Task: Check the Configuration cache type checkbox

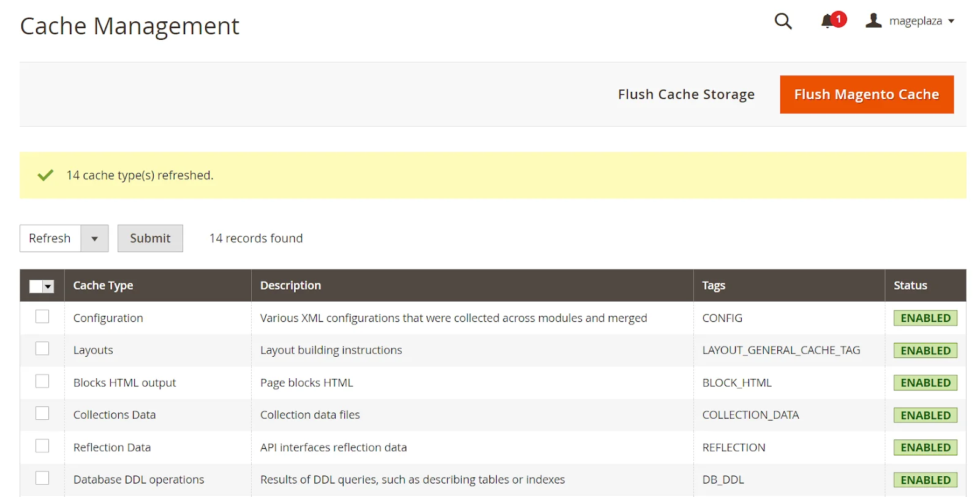Action: click(x=42, y=316)
